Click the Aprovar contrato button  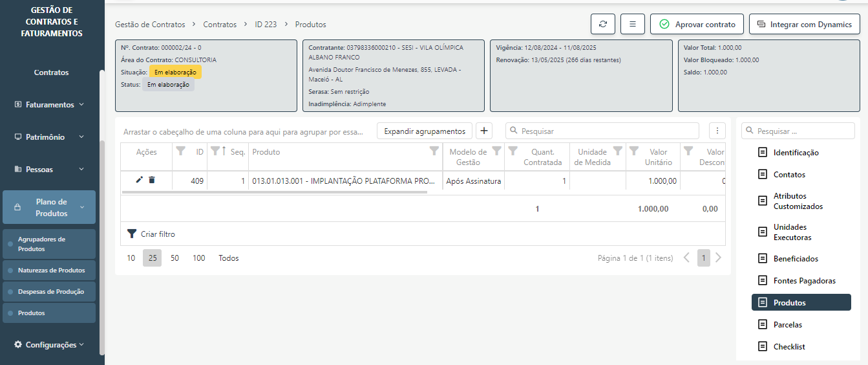pyautogui.click(x=697, y=24)
